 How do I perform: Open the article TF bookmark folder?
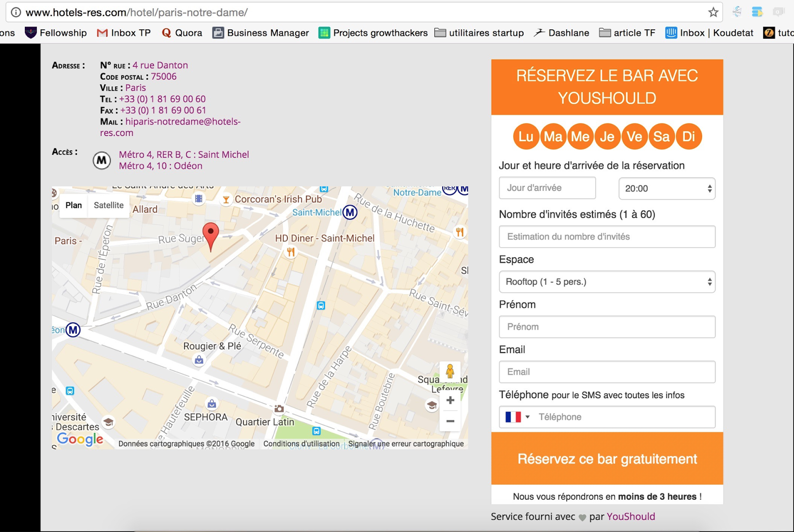[x=627, y=33]
